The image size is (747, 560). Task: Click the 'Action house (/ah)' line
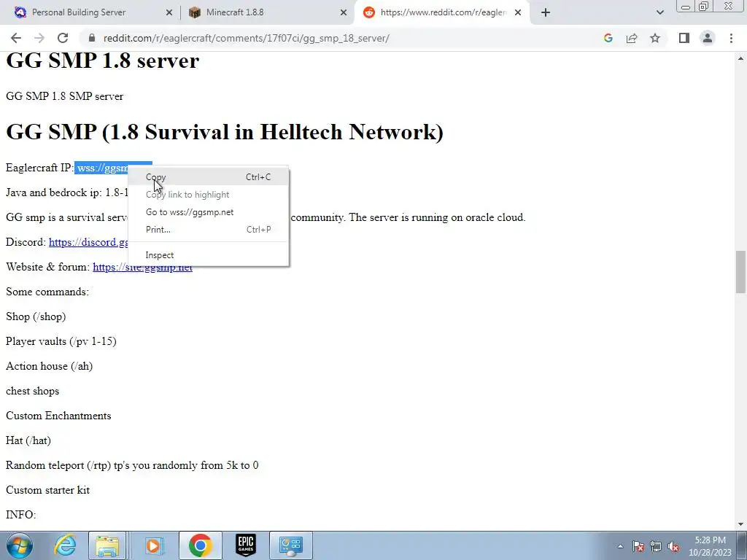coord(49,366)
